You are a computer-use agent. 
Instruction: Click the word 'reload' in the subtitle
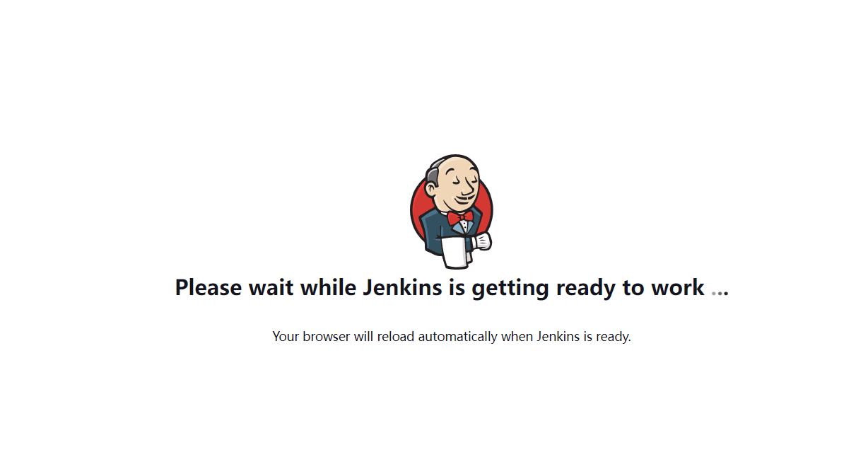(x=396, y=337)
